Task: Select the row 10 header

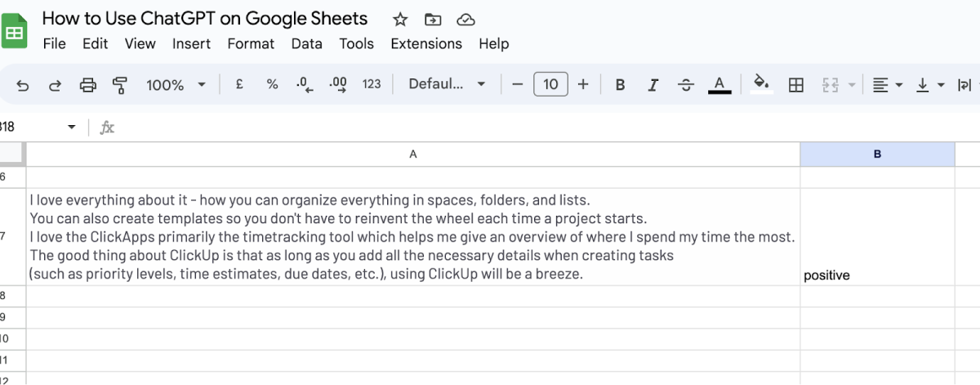Action: (12, 338)
